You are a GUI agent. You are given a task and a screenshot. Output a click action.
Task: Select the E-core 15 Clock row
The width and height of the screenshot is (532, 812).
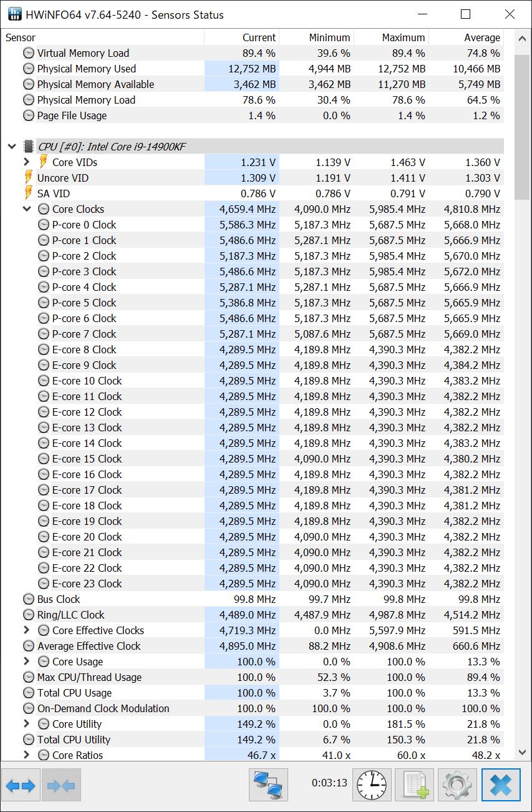click(x=253, y=459)
